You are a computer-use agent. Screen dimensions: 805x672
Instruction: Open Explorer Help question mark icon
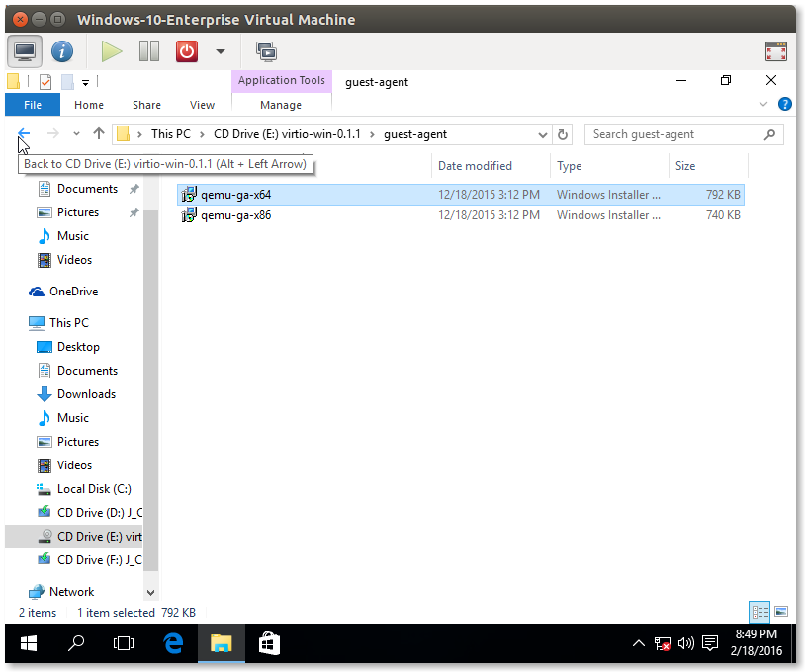tap(784, 104)
